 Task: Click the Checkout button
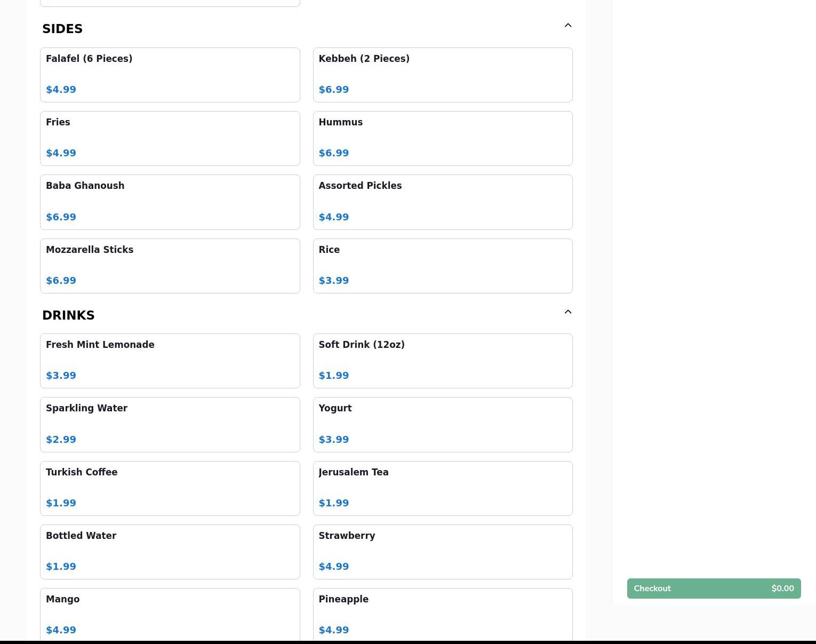[x=714, y=589]
